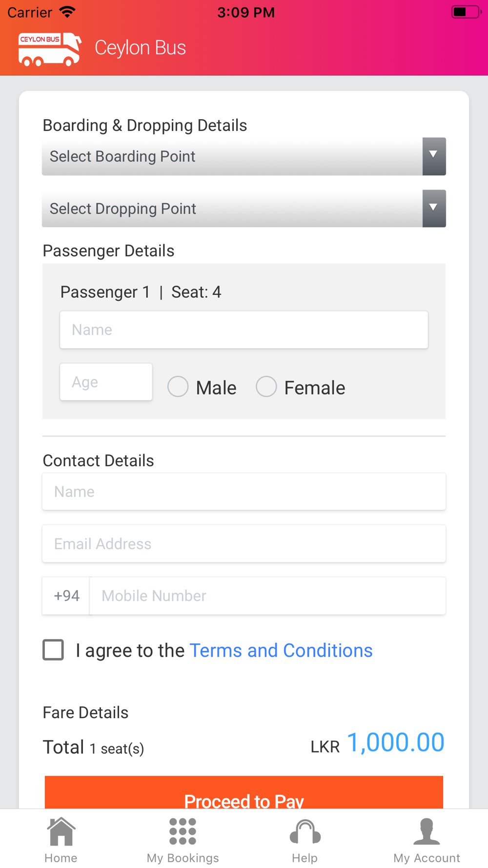
Task: Click the boarding point dropdown arrow
Action: [x=434, y=156]
